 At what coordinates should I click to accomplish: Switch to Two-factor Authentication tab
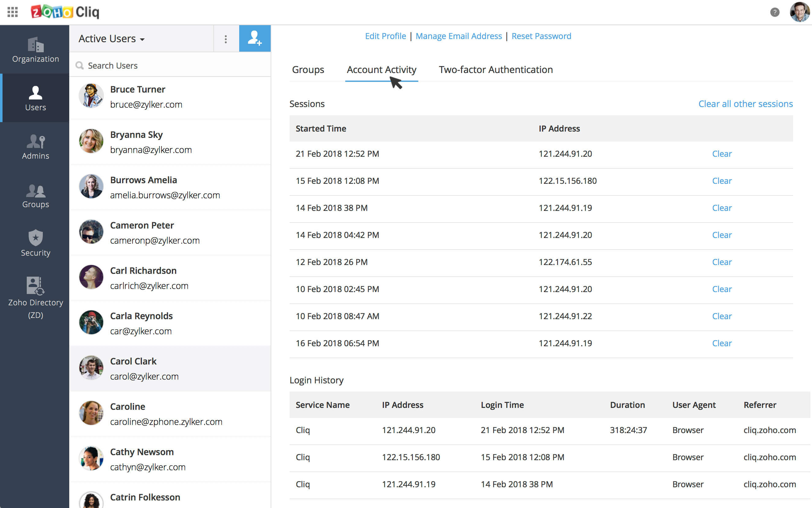click(x=495, y=70)
